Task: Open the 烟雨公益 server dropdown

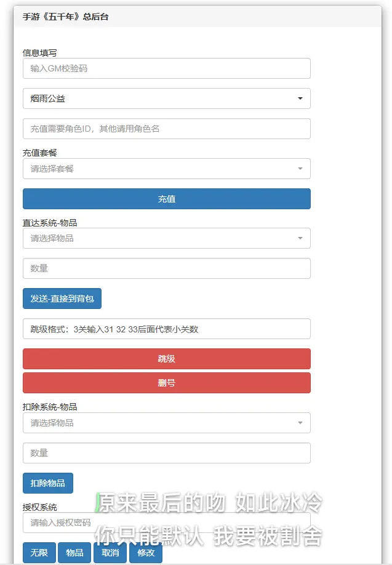Action: coord(166,98)
